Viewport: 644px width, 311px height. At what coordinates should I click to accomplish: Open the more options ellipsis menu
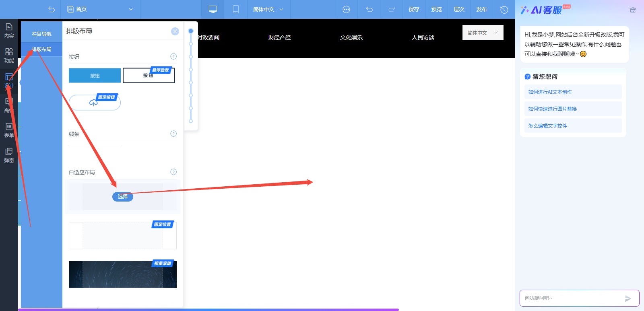[346, 9]
